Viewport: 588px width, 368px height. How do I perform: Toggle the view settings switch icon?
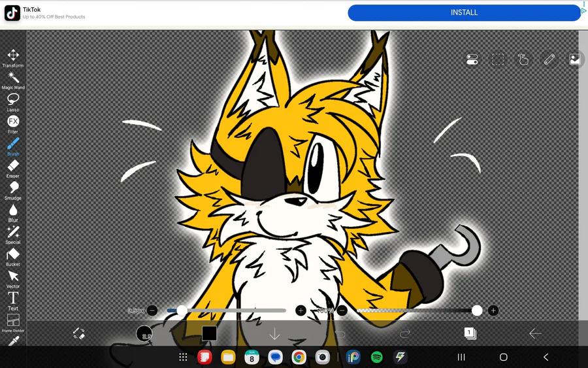click(x=472, y=59)
